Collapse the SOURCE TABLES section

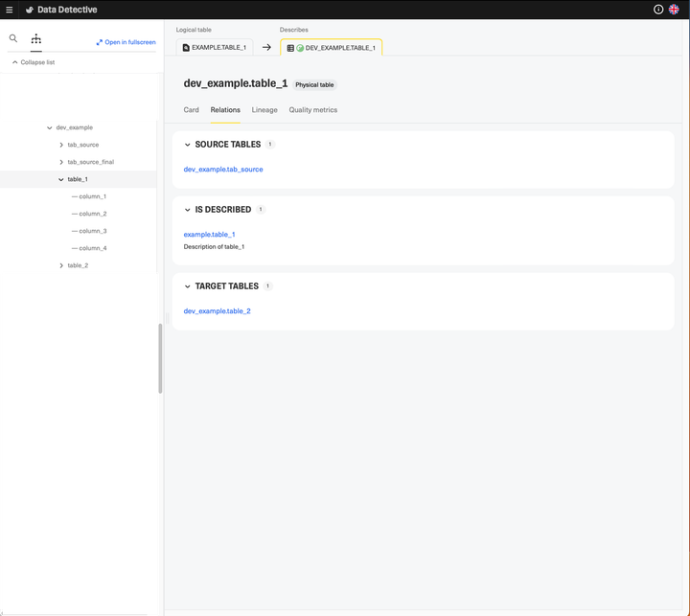point(188,145)
